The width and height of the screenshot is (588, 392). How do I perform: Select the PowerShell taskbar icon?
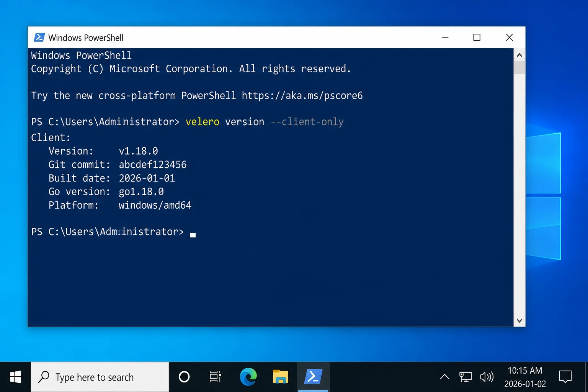click(313, 377)
